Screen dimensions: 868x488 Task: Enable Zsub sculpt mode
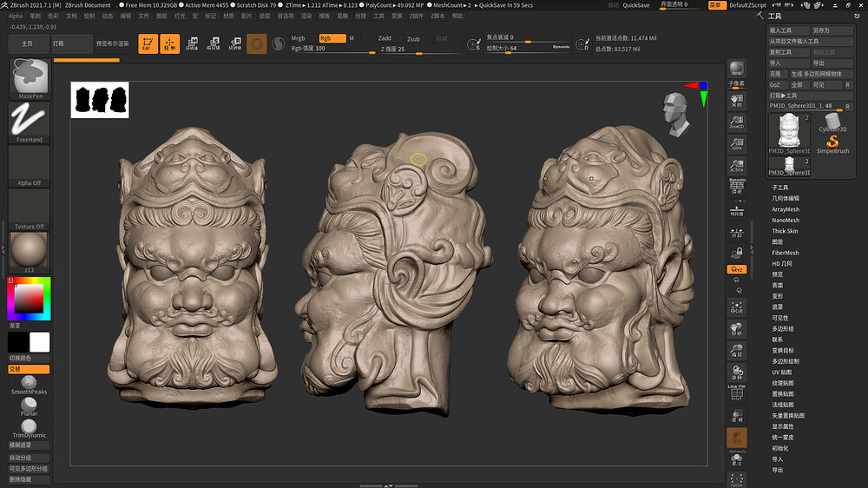[x=418, y=39]
